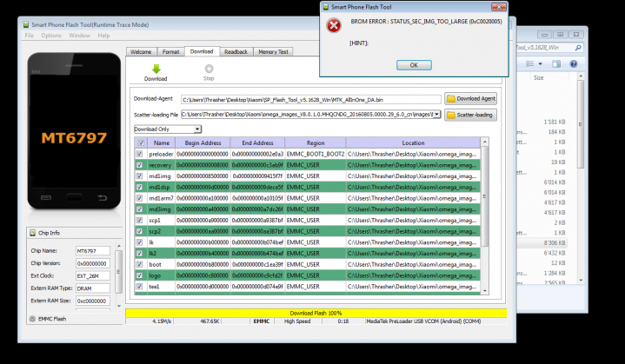The width and height of the screenshot is (625, 364).
Task: Click the Download Agent folder button
Action: pyautogui.click(x=470, y=99)
